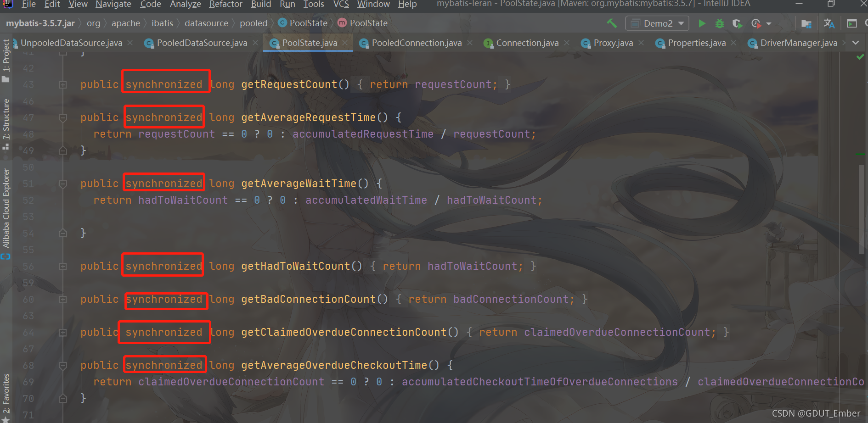
Task: Click the PoolState method breadcrumb
Action: (x=363, y=23)
